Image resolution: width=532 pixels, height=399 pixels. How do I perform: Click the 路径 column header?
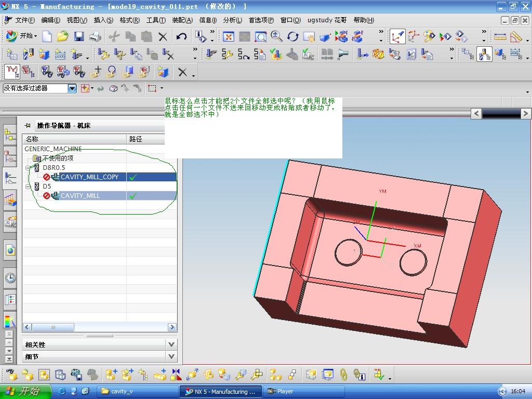click(145, 139)
